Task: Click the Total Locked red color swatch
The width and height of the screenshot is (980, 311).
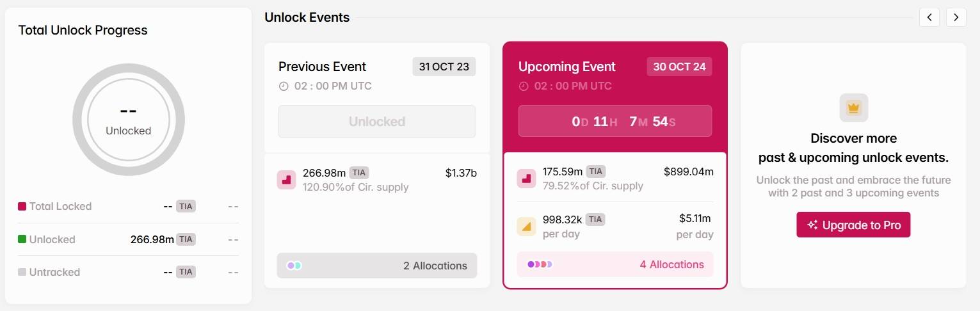Action: click(x=22, y=206)
